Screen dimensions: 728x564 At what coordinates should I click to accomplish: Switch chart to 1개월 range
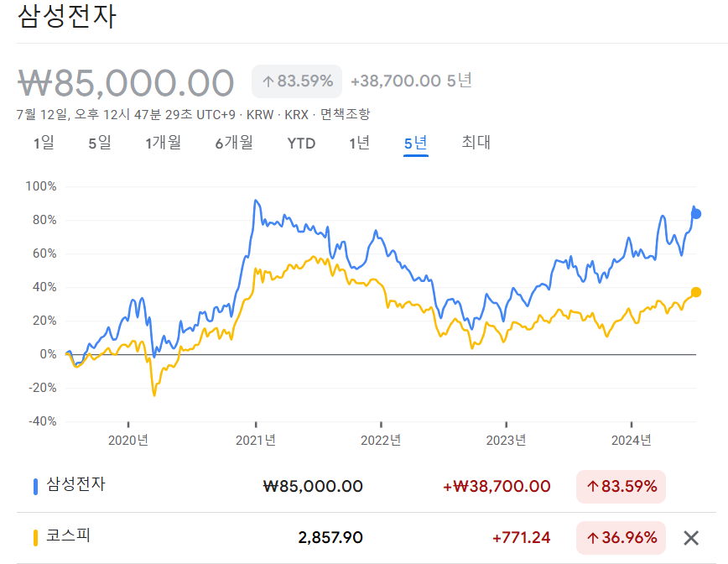(163, 143)
